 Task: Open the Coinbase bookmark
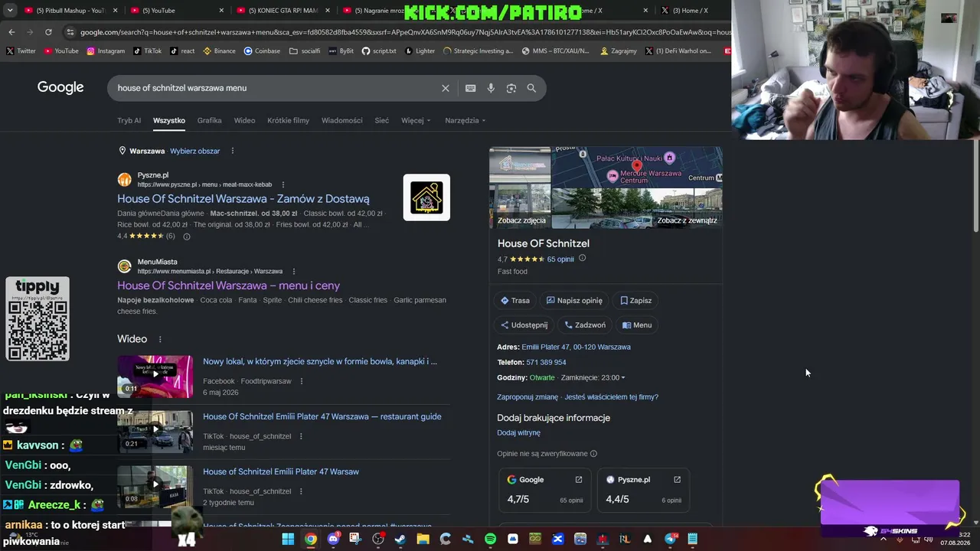(262, 51)
